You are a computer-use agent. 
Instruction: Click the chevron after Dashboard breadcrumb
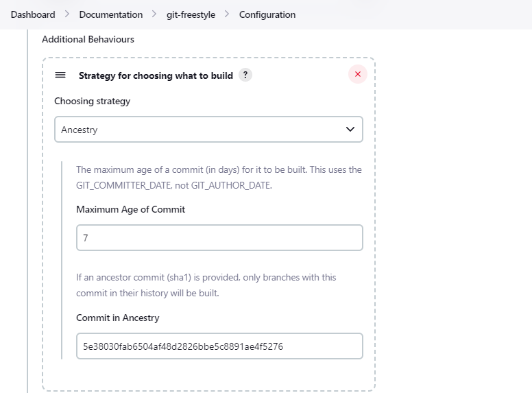point(67,14)
